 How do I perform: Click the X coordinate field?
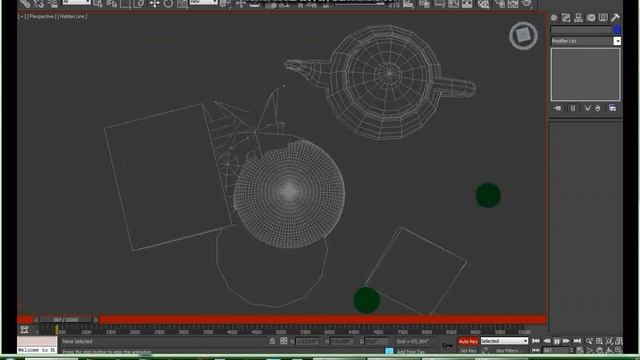(307, 341)
